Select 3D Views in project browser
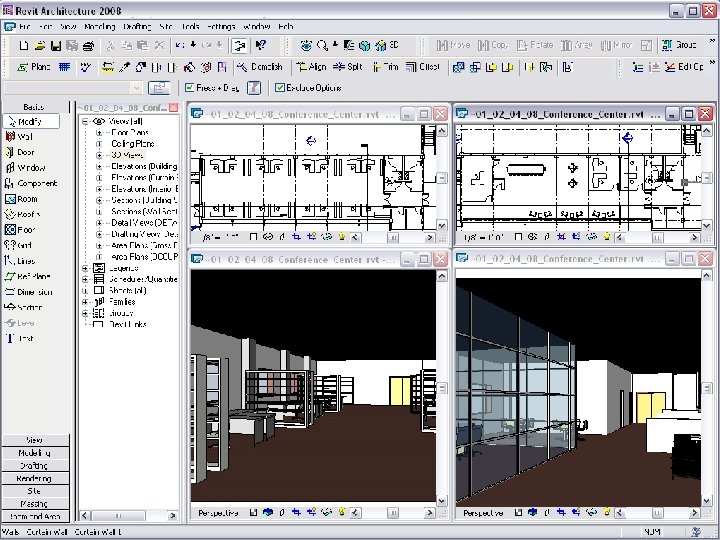 [129, 155]
